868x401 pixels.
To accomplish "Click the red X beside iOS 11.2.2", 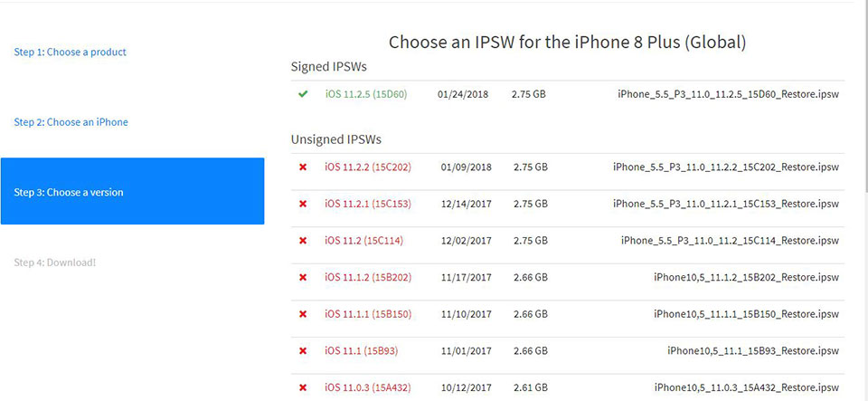I will click(303, 167).
